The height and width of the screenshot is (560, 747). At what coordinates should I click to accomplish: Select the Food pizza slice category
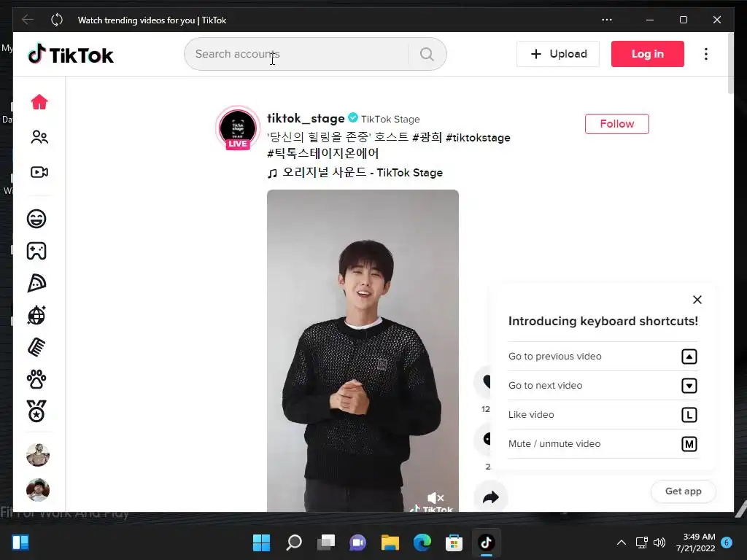point(36,283)
